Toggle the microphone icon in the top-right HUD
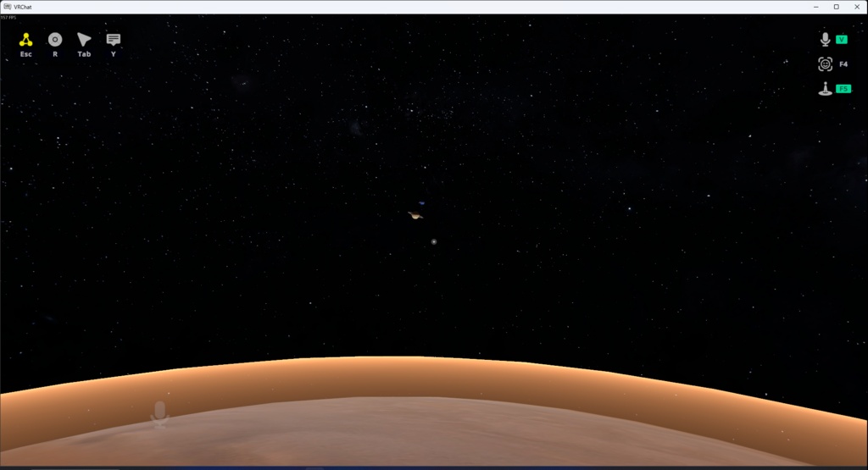The width and height of the screenshot is (868, 470). pyautogui.click(x=825, y=39)
